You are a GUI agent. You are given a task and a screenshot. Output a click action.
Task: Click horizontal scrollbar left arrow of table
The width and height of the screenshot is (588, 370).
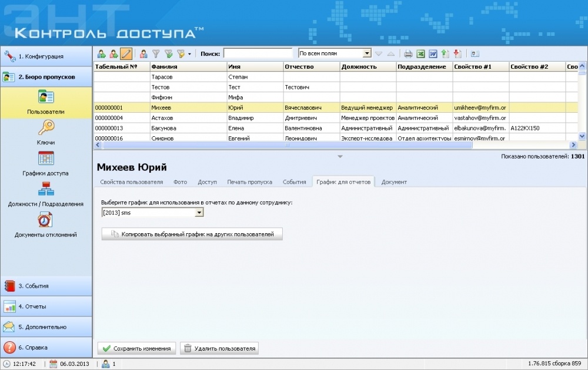point(98,144)
